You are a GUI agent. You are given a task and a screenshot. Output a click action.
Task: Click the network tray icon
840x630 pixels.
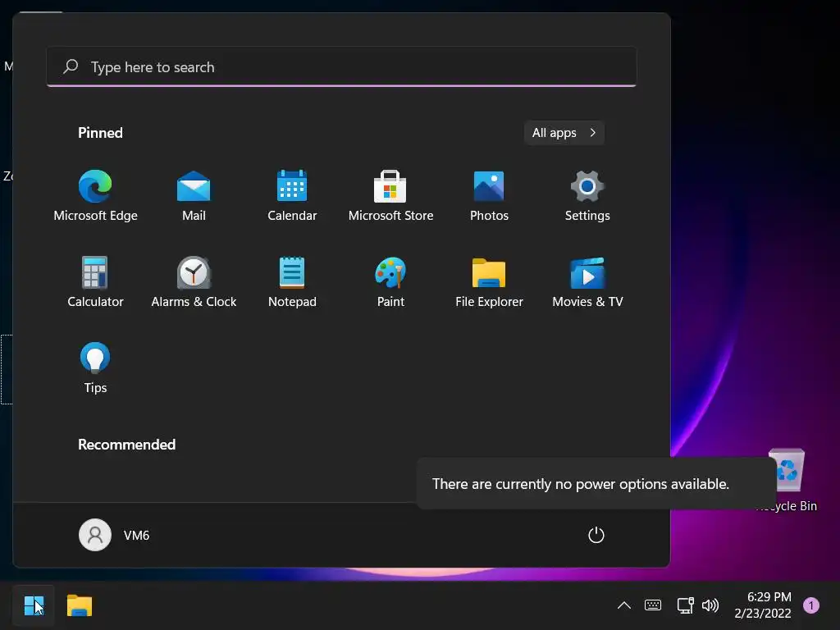click(685, 605)
